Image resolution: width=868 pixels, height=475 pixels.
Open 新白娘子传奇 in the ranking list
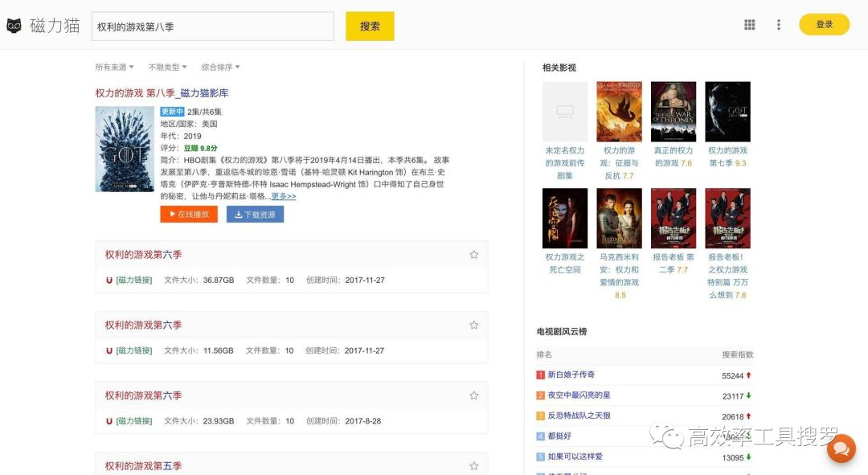(571, 375)
